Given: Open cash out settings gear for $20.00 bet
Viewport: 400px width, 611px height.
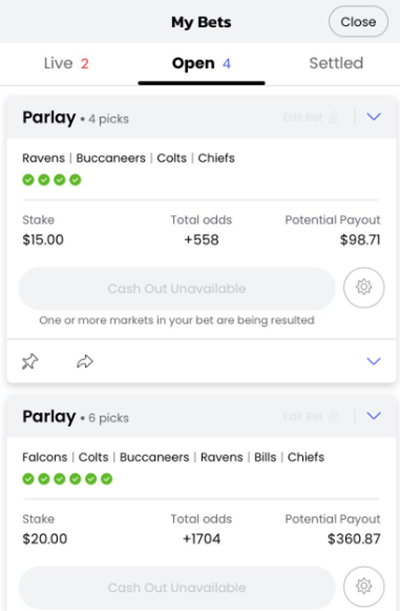Looking at the screenshot, I should click(364, 586).
